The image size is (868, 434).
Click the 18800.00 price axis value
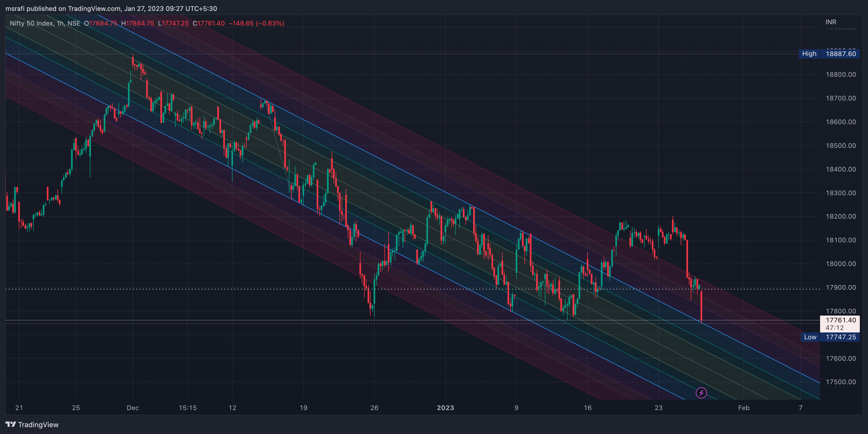click(x=841, y=75)
